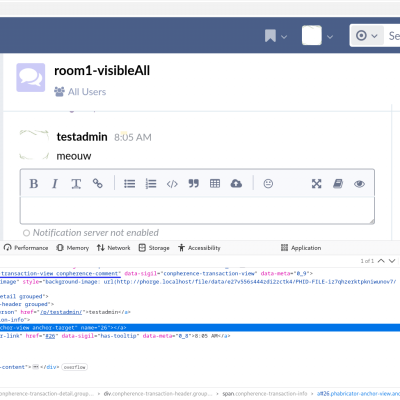
Task: Insert a numbered list
Action: pyautogui.click(x=151, y=184)
